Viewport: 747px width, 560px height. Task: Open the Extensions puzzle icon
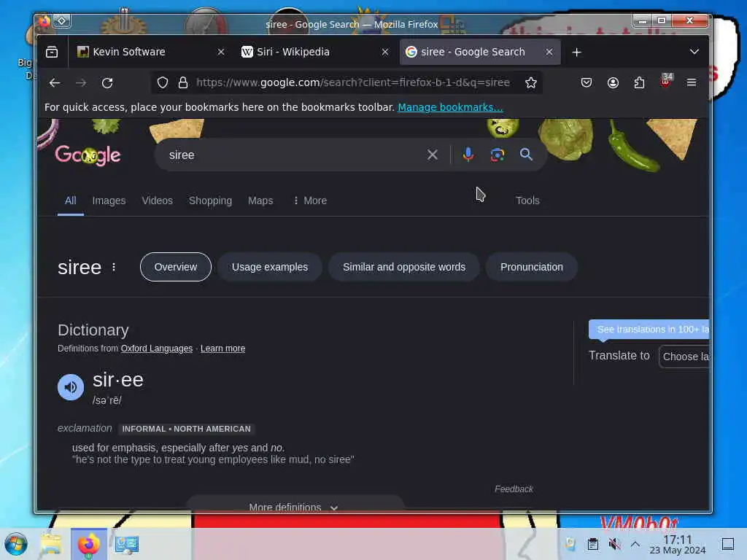point(639,83)
